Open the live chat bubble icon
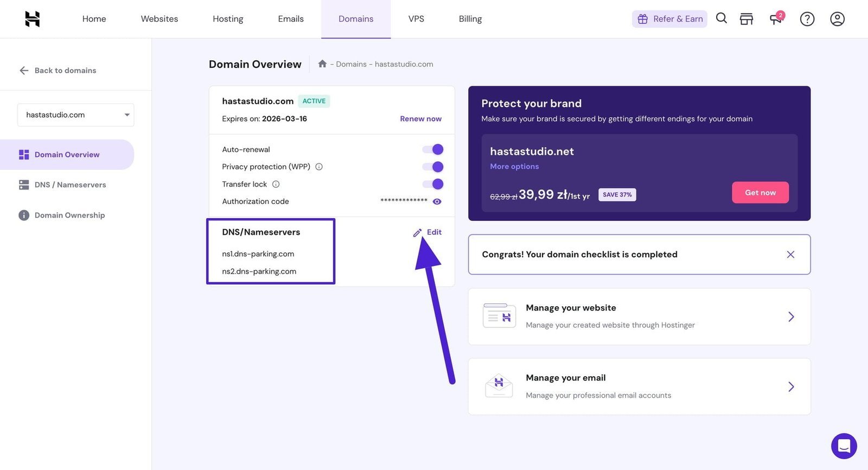Viewport: 868px width, 470px height. pyautogui.click(x=844, y=446)
